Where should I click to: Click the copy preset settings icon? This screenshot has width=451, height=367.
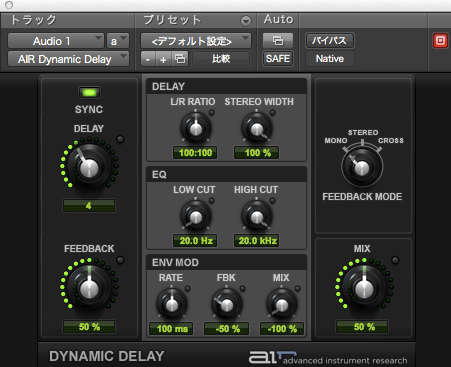tap(180, 59)
